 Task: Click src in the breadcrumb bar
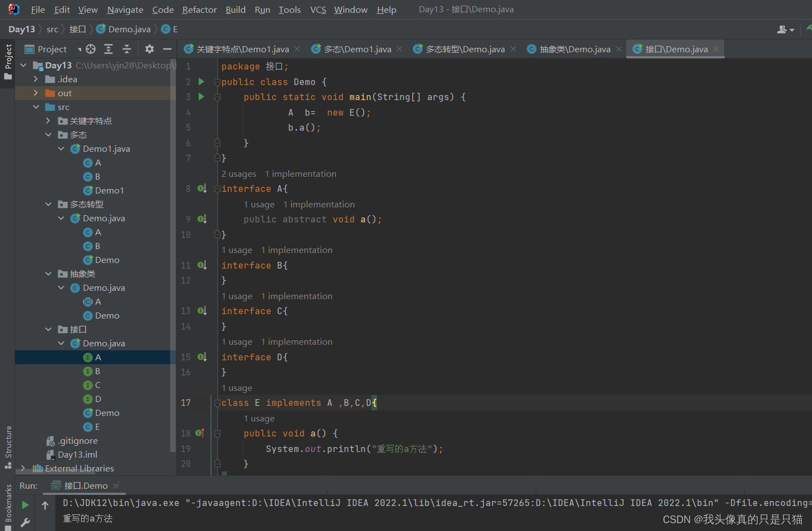click(52, 29)
